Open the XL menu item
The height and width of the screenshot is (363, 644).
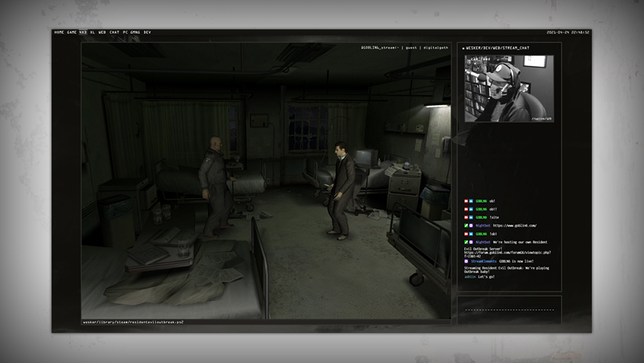[x=92, y=32]
